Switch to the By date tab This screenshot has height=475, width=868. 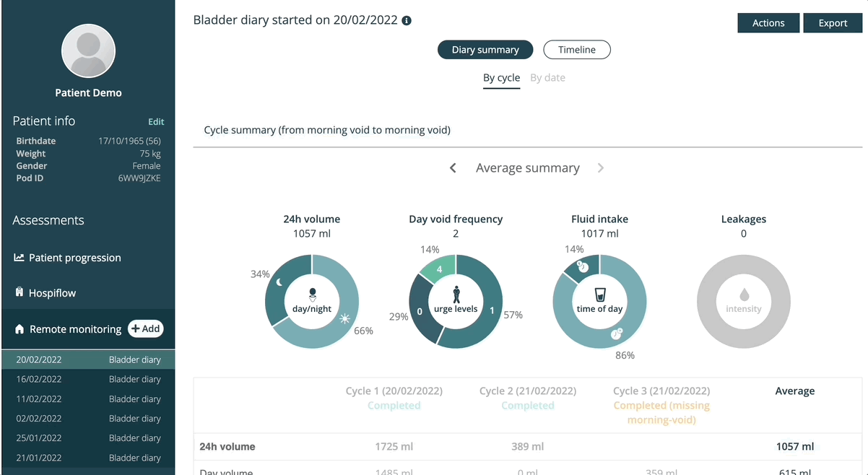[x=547, y=78]
